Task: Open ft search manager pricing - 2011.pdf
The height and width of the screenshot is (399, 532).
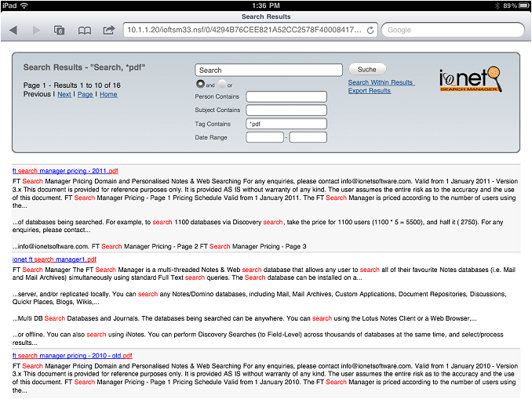Action: 65,171
